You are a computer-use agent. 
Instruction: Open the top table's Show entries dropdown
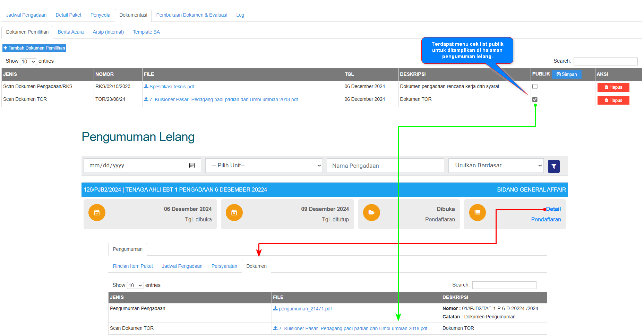pyautogui.click(x=28, y=62)
